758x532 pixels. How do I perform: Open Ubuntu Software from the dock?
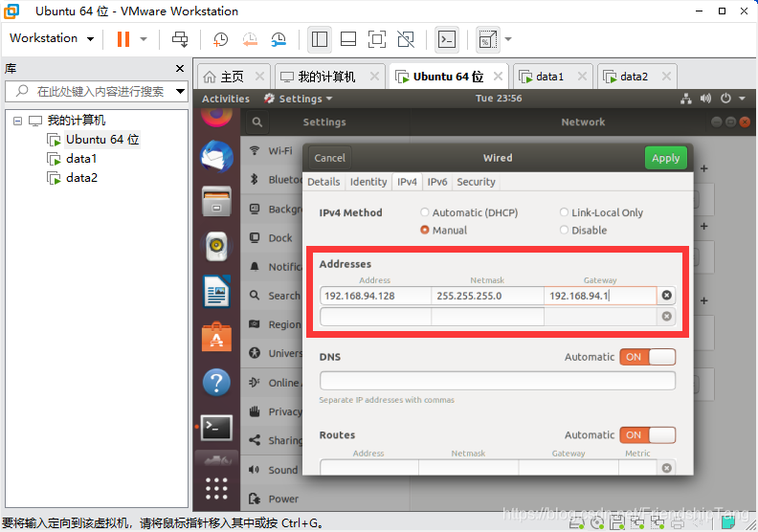(216, 337)
